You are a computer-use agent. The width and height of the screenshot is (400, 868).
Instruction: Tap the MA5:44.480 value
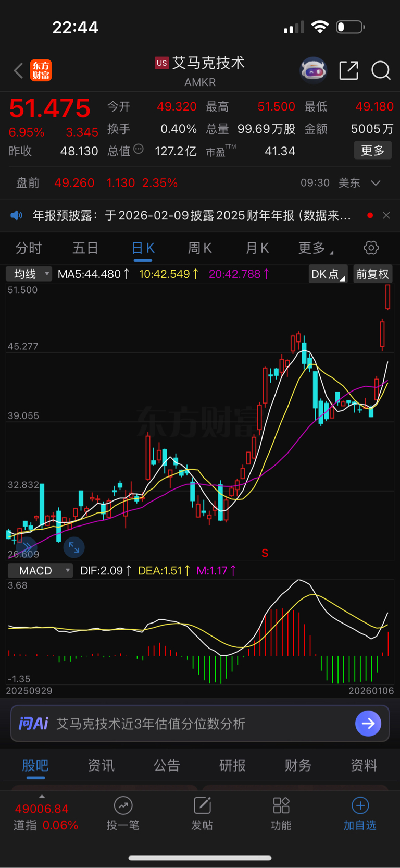pyautogui.click(x=93, y=274)
